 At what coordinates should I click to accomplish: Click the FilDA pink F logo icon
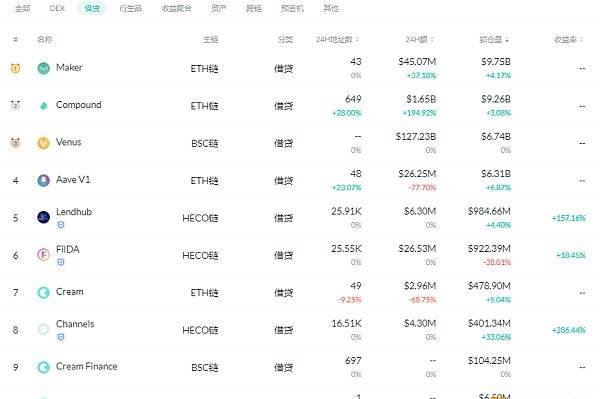(44, 254)
